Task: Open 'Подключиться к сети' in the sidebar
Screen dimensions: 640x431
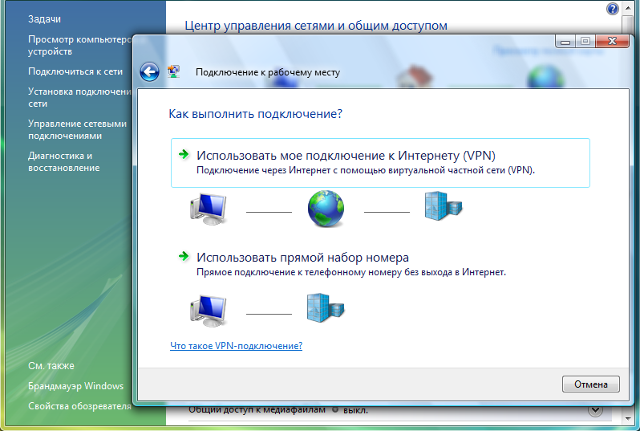Action: [x=75, y=71]
